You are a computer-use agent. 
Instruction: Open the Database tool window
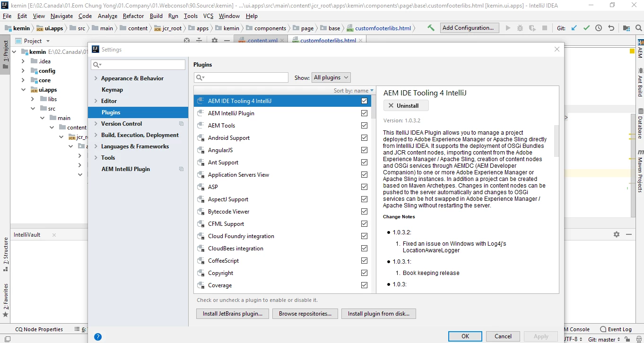(640, 124)
